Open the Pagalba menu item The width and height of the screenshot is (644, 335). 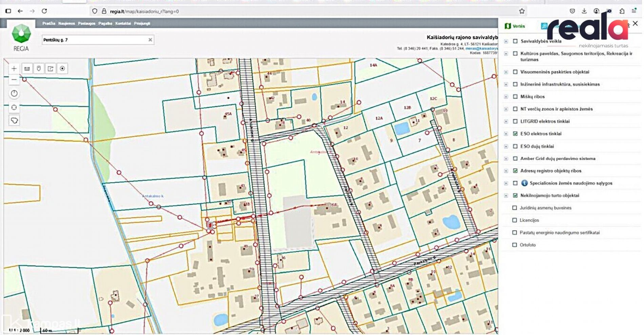tap(105, 23)
